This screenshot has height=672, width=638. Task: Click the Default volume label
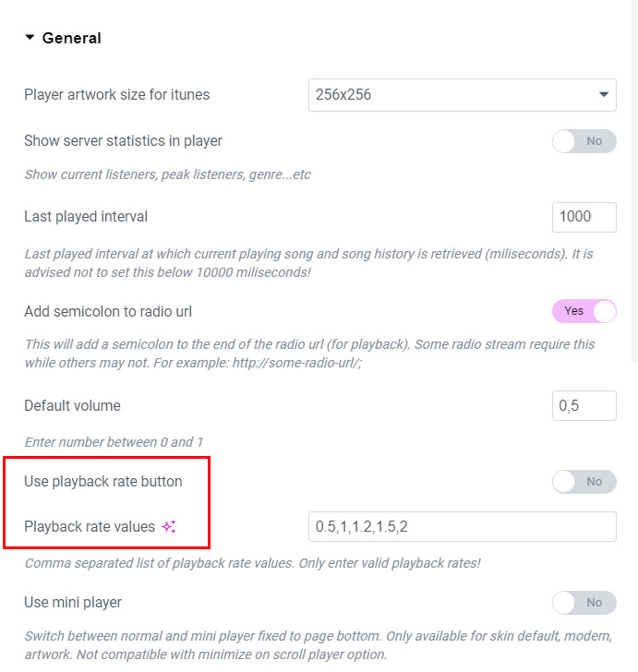click(x=72, y=405)
